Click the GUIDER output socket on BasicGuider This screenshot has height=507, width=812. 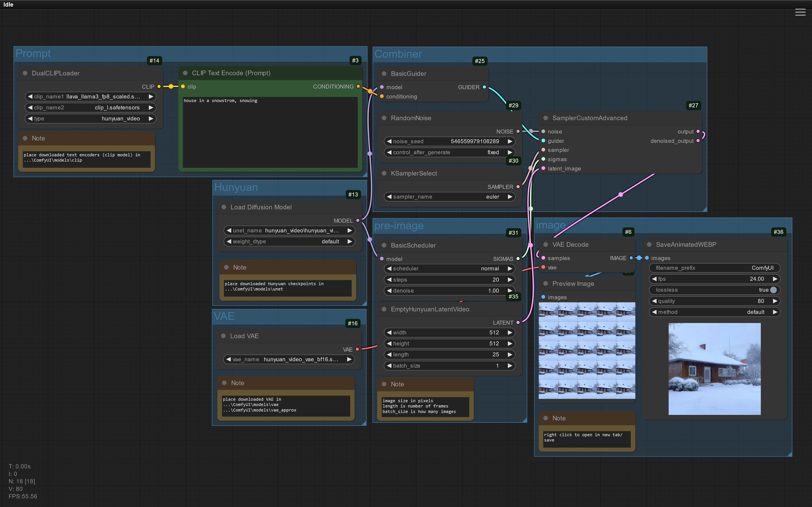click(484, 87)
